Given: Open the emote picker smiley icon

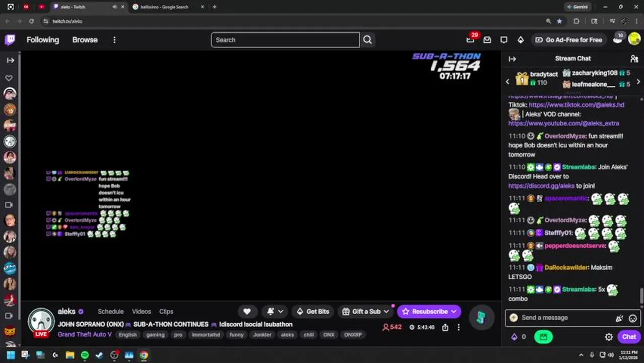Looking at the screenshot, I should tap(632, 318).
